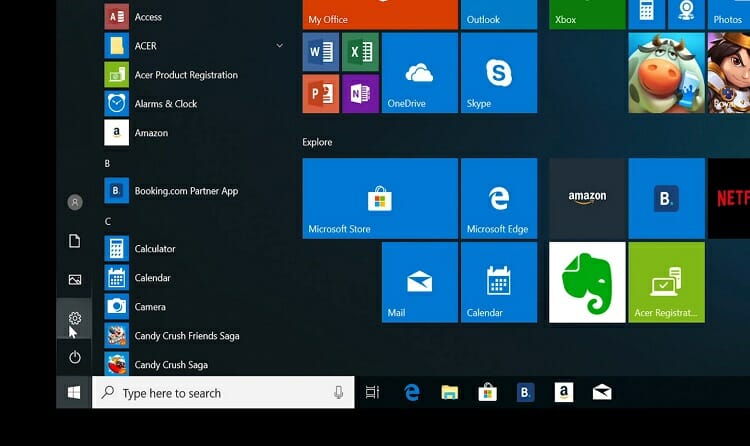Screen dimensions: 750x446
Task: Expand the ACER folder chevron
Action: click(280, 45)
